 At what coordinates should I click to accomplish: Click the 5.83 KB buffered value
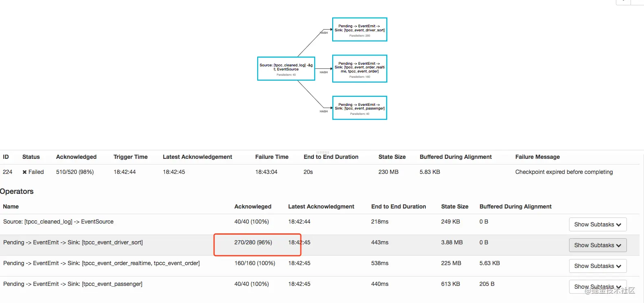click(x=430, y=172)
